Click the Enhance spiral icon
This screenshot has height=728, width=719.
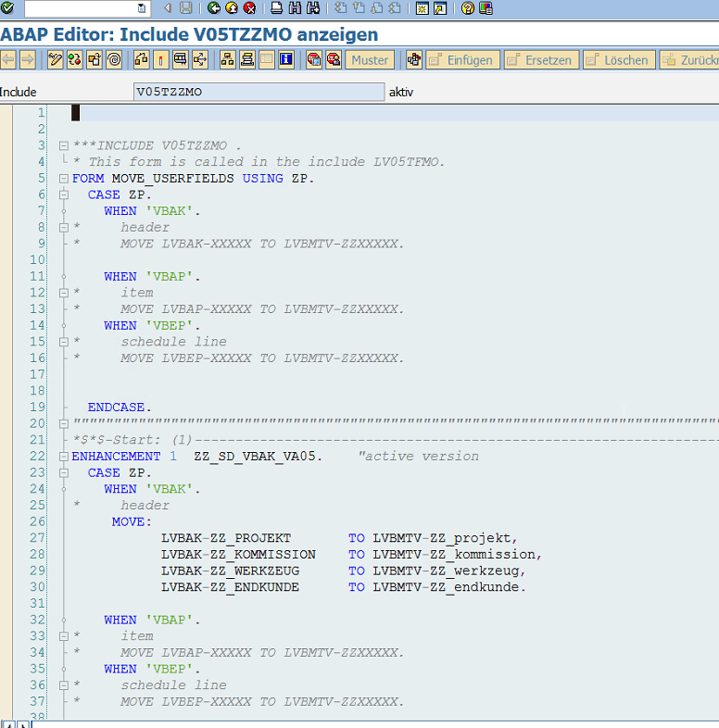(x=114, y=60)
